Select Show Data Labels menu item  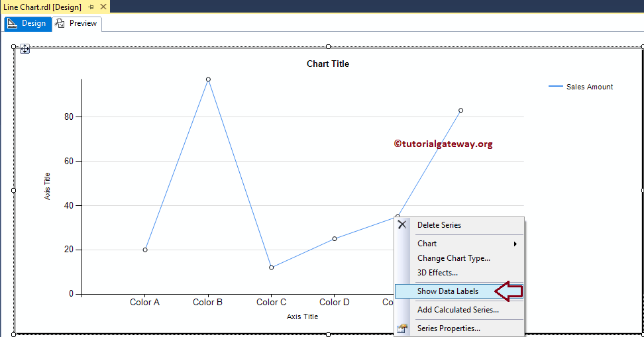[459, 291]
